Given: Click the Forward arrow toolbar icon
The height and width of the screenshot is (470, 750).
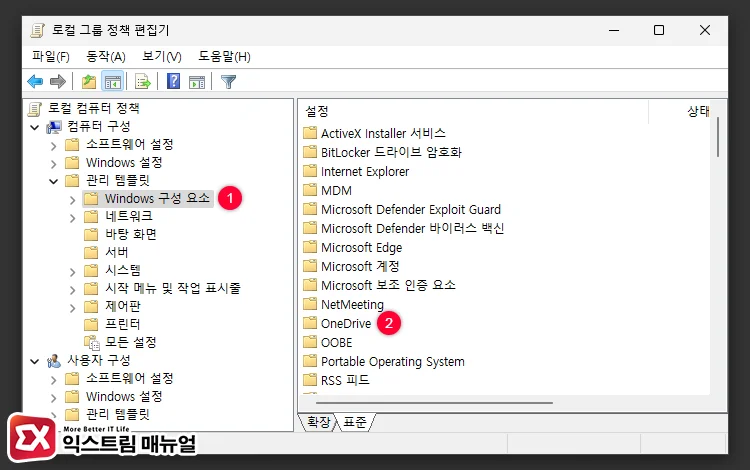Looking at the screenshot, I should click(57, 82).
